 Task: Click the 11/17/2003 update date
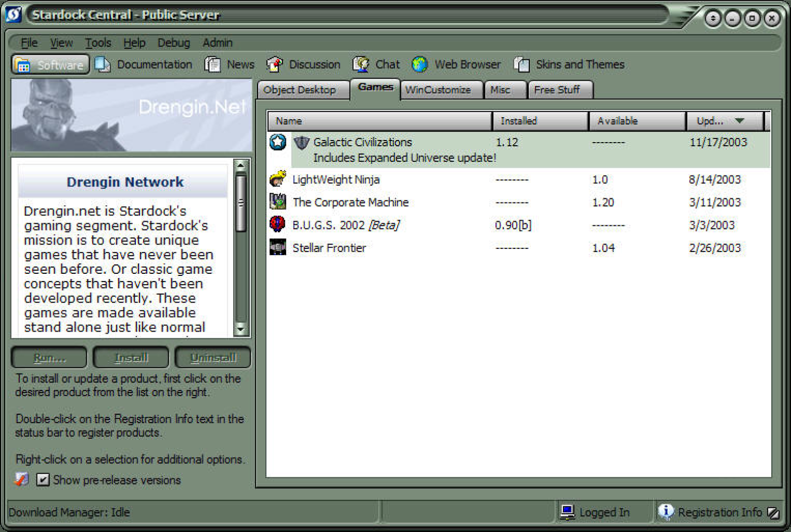tap(718, 142)
